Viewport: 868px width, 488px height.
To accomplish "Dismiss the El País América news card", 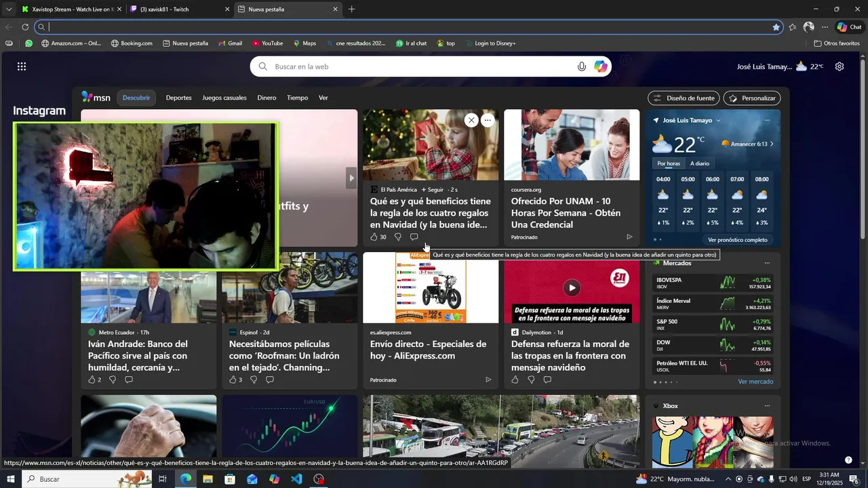I will coord(471,120).
